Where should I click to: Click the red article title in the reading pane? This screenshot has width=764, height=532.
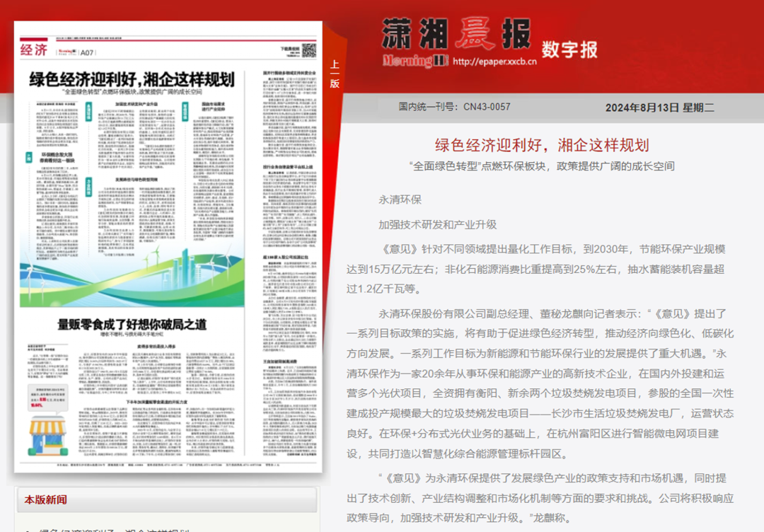541,146
